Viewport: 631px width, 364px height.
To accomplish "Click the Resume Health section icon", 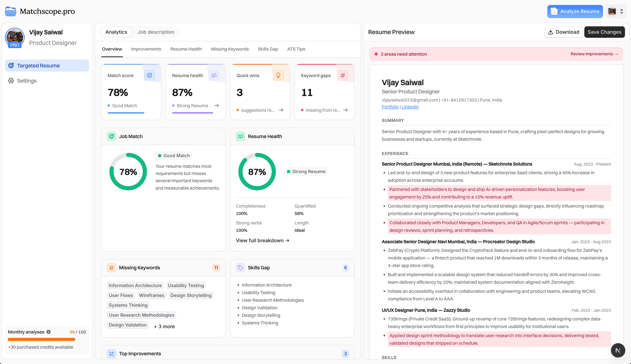I will 240,136.
